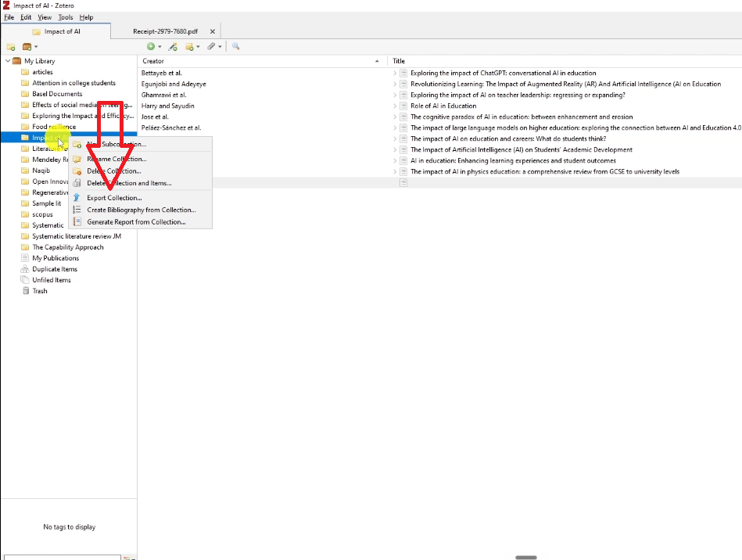Image resolution: width=742 pixels, height=560 pixels.
Task: Expand the teacher leadership item row
Action: (395, 95)
